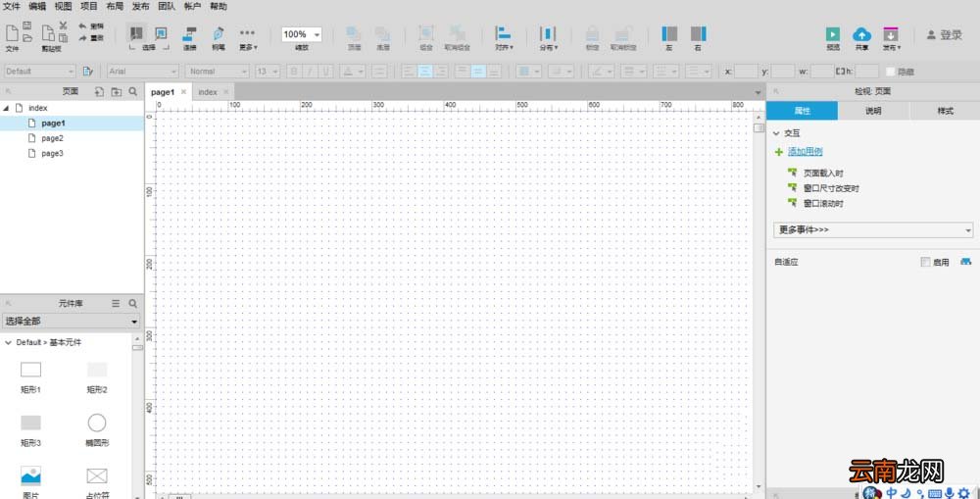Toggle bold text formatting
The width and height of the screenshot is (980, 499).
(x=294, y=72)
